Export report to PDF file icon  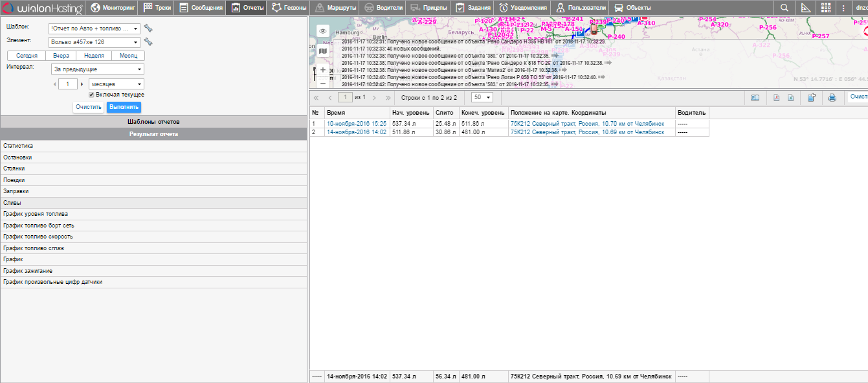pyautogui.click(x=777, y=98)
